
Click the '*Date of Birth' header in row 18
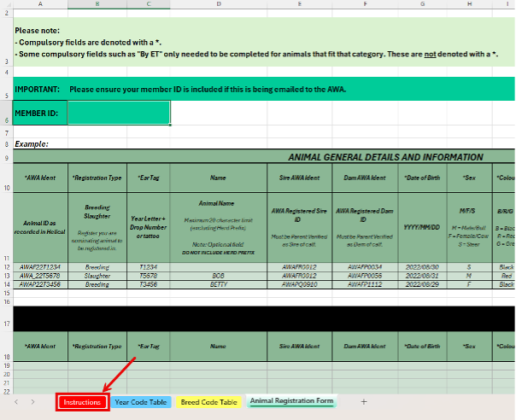click(422, 346)
